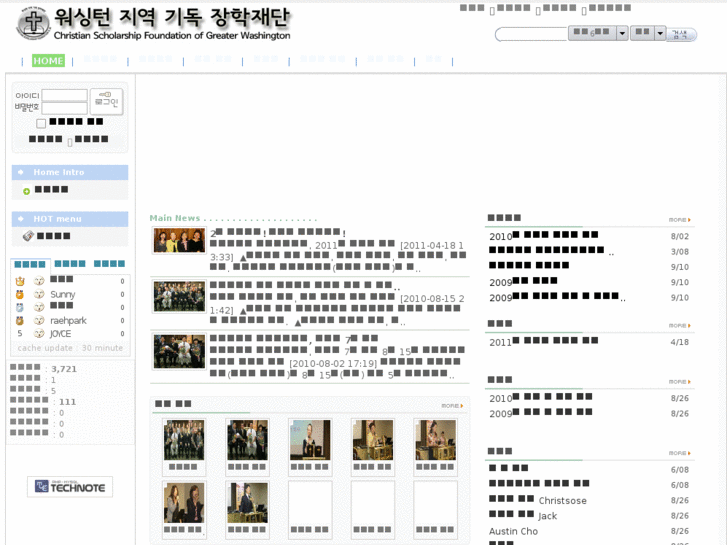Click the date 8/02 in right column
727x545 pixels.
(679, 237)
